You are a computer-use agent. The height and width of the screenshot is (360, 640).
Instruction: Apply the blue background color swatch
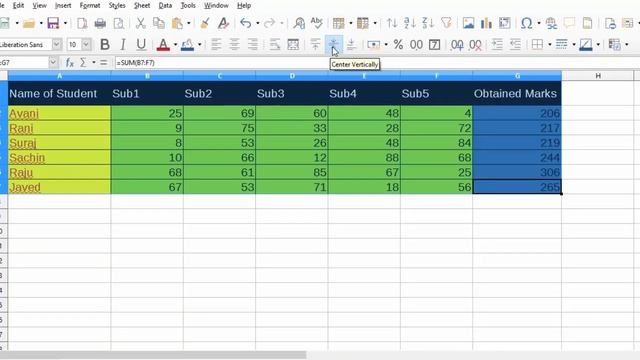pyautogui.click(x=187, y=44)
